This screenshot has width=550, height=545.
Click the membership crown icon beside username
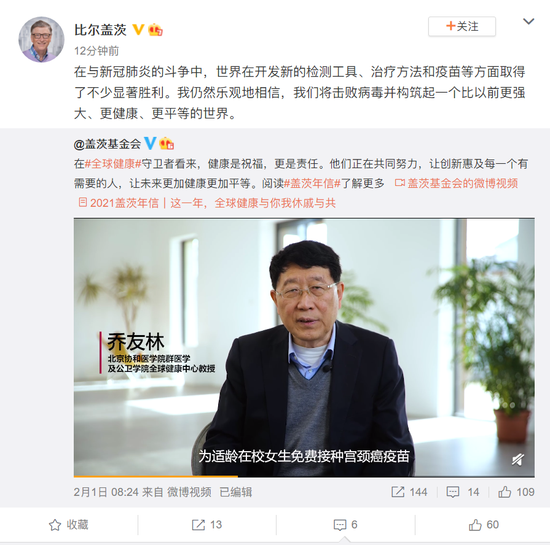coord(155,30)
